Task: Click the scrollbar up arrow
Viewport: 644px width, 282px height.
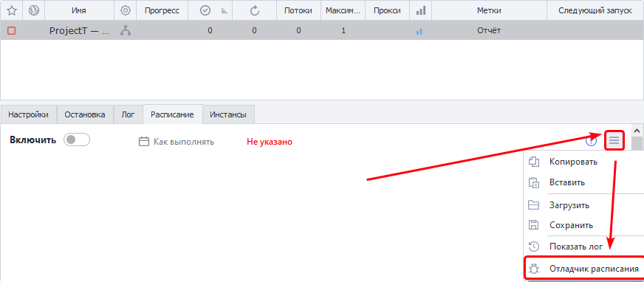Action: [637, 131]
